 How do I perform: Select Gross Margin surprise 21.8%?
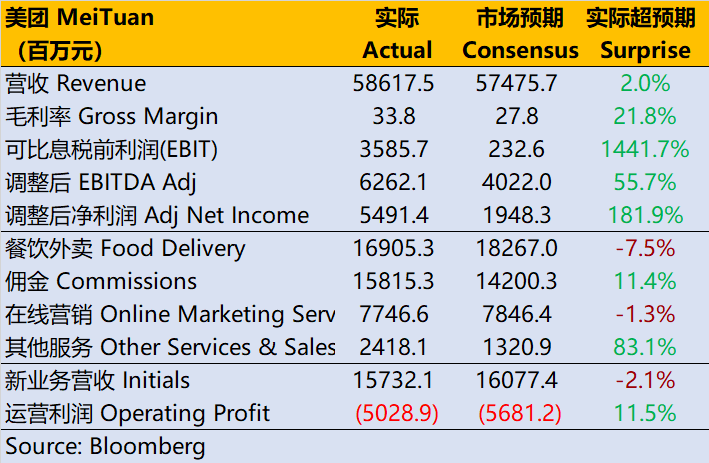(644, 117)
